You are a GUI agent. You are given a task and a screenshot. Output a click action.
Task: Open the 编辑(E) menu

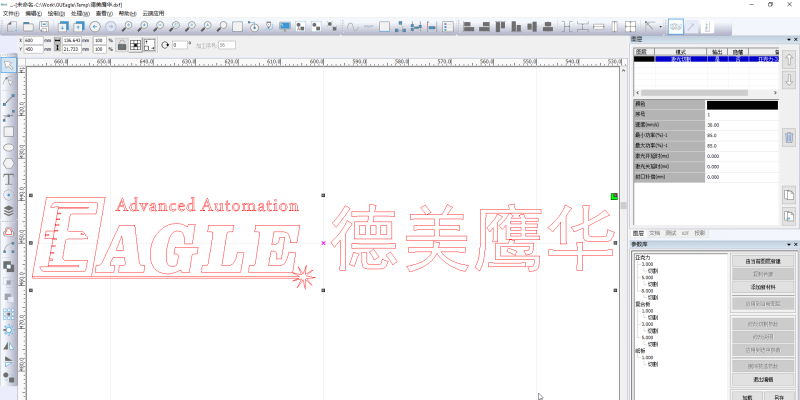click(34, 13)
